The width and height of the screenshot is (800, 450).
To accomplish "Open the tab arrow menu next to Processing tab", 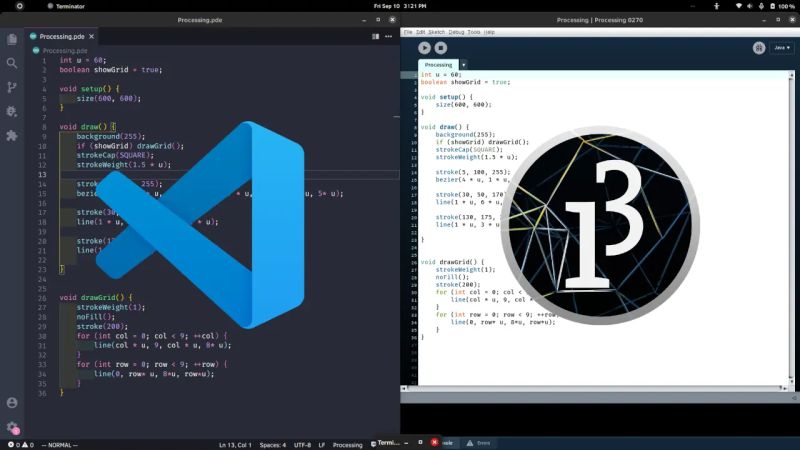I will [463, 65].
